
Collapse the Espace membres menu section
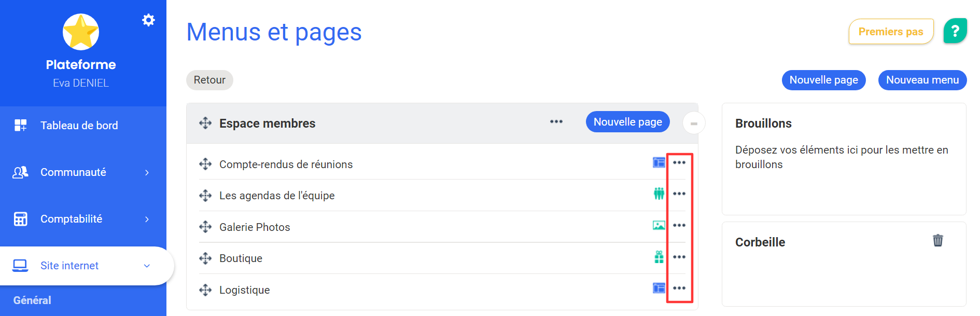click(x=694, y=123)
